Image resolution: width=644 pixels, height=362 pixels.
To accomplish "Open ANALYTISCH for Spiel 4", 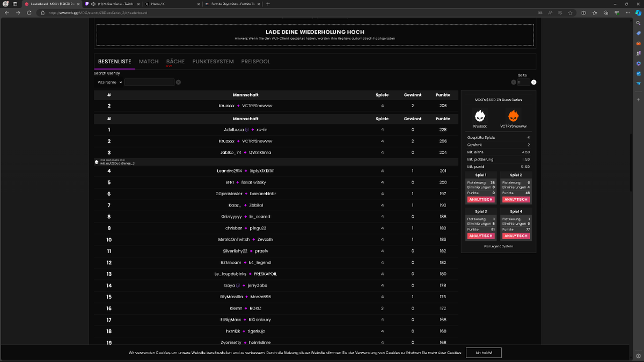I will click(x=516, y=236).
